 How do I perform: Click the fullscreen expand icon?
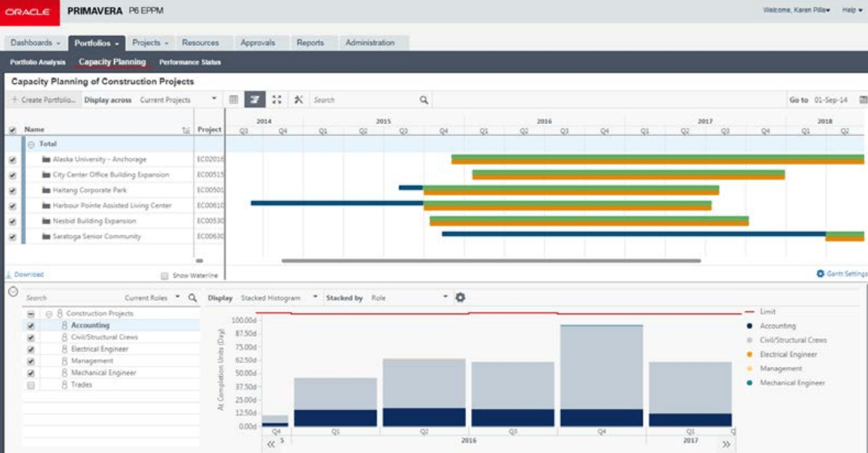[x=277, y=100]
